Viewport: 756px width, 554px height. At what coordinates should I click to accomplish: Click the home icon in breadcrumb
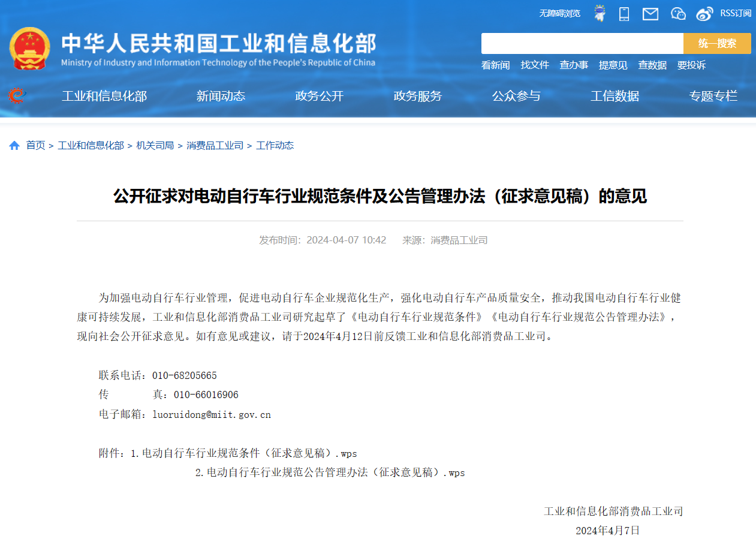(x=14, y=146)
